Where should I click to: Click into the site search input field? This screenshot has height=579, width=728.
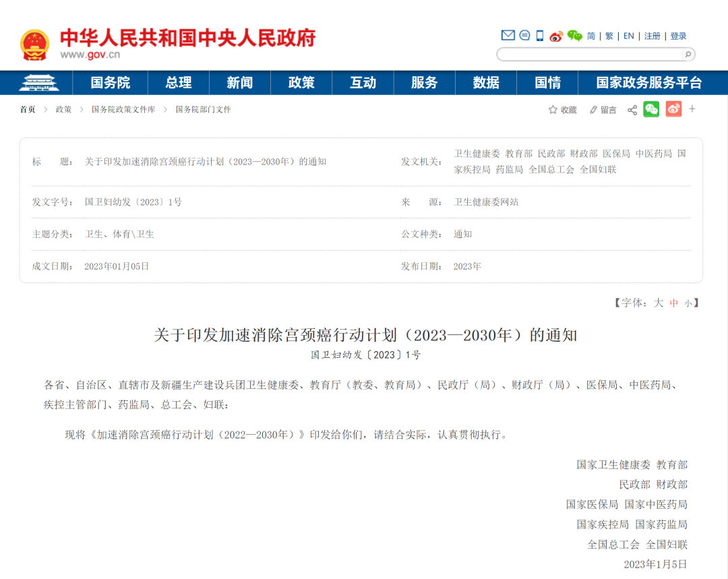click(590, 55)
